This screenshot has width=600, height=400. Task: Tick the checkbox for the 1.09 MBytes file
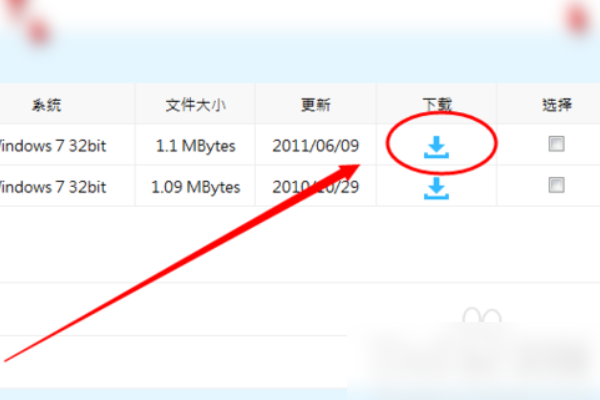[556, 185]
